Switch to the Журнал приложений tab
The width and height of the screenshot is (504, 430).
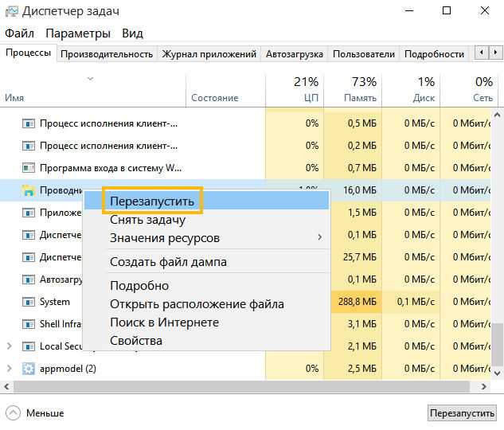[x=209, y=53]
